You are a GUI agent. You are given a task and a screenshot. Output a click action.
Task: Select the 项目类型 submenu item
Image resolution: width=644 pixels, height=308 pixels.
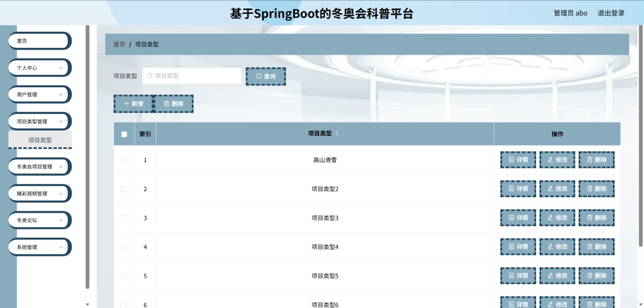click(x=40, y=140)
